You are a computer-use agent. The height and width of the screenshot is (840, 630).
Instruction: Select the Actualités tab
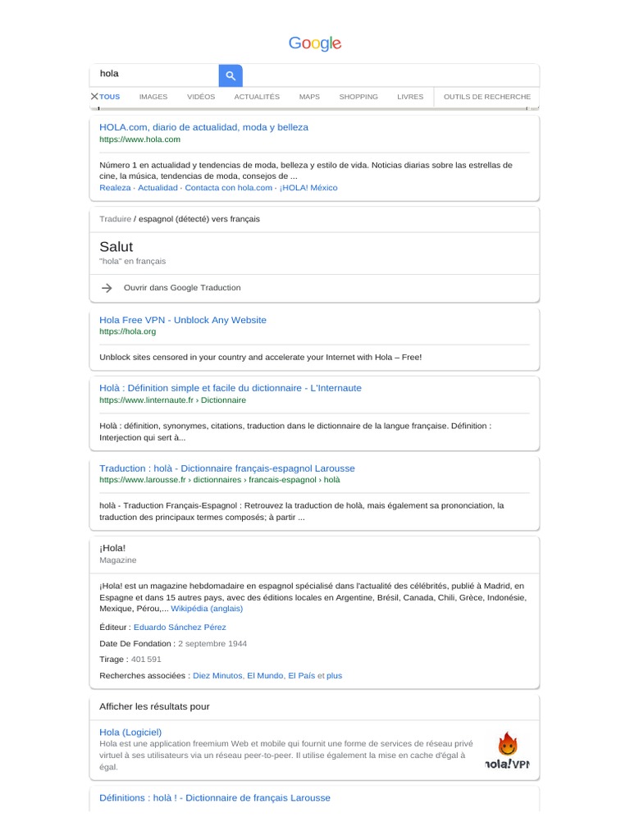(x=257, y=97)
